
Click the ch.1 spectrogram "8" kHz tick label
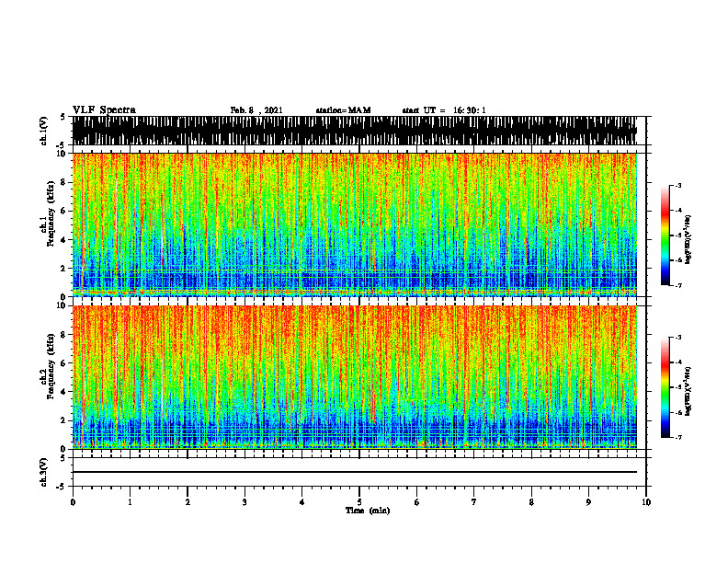tap(63, 182)
